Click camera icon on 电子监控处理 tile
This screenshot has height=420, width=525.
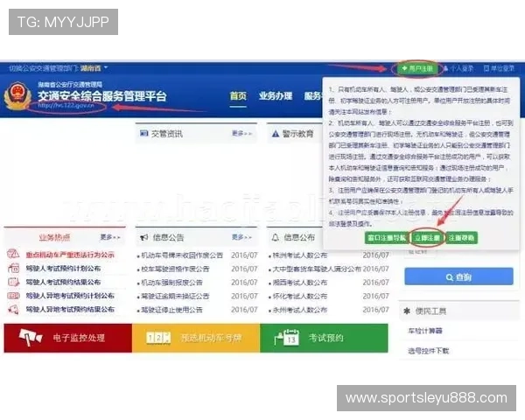(x=31, y=337)
